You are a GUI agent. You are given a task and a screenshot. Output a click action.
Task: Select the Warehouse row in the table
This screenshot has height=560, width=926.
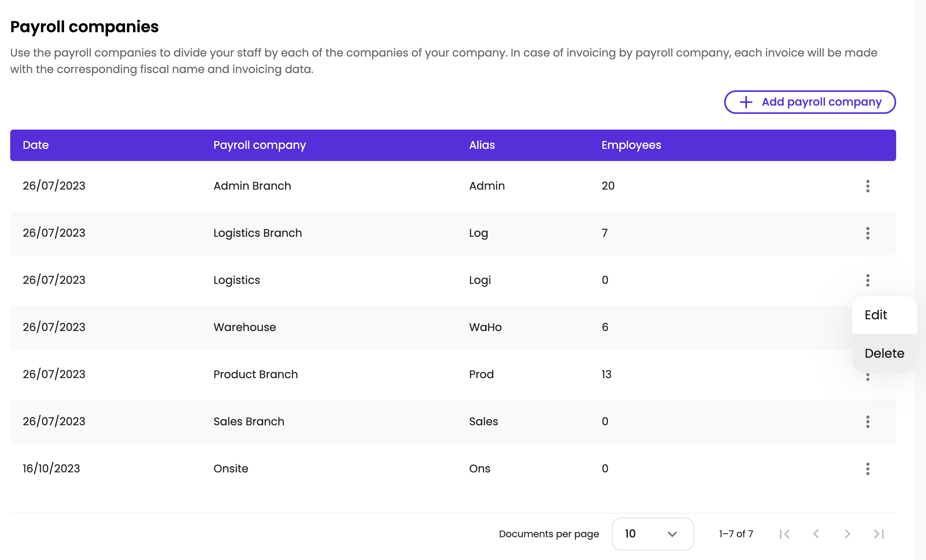click(245, 328)
